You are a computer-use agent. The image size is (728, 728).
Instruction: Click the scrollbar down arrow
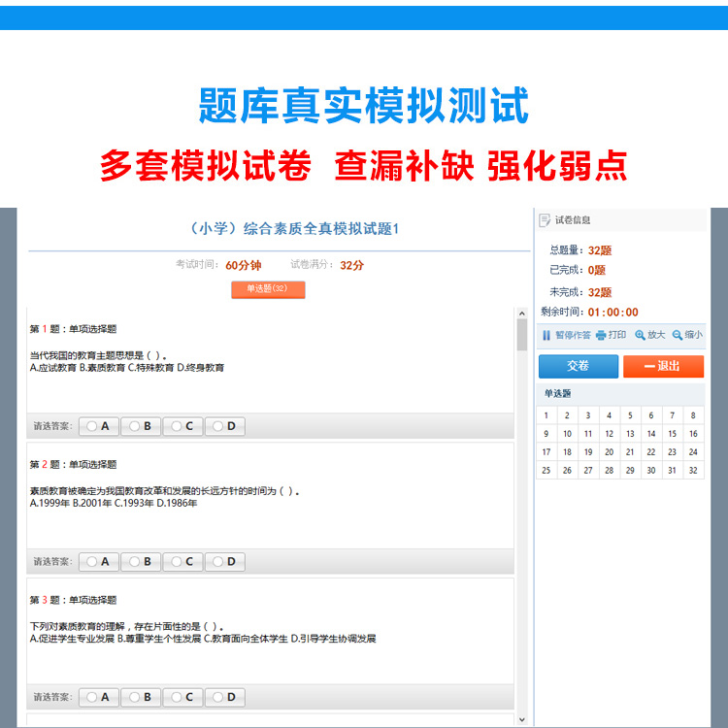tap(522, 719)
